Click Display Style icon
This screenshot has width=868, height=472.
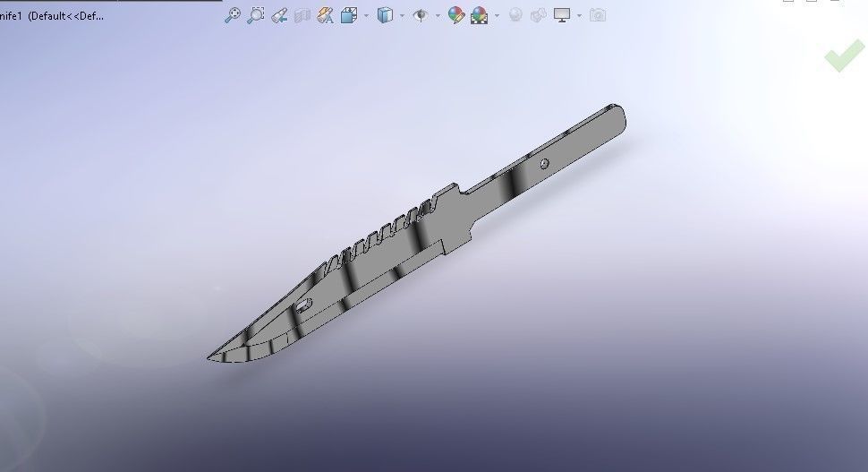[x=385, y=15]
